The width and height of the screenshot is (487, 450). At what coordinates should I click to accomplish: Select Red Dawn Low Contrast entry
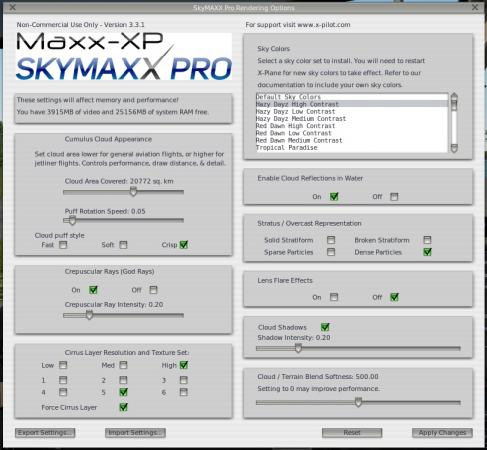point(352,133)
